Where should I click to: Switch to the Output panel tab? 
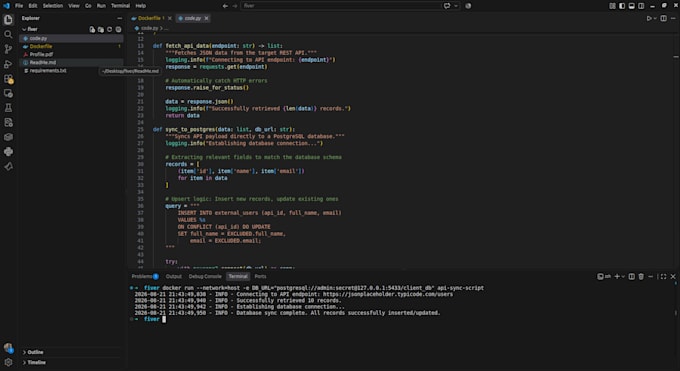tap(173, 276)
